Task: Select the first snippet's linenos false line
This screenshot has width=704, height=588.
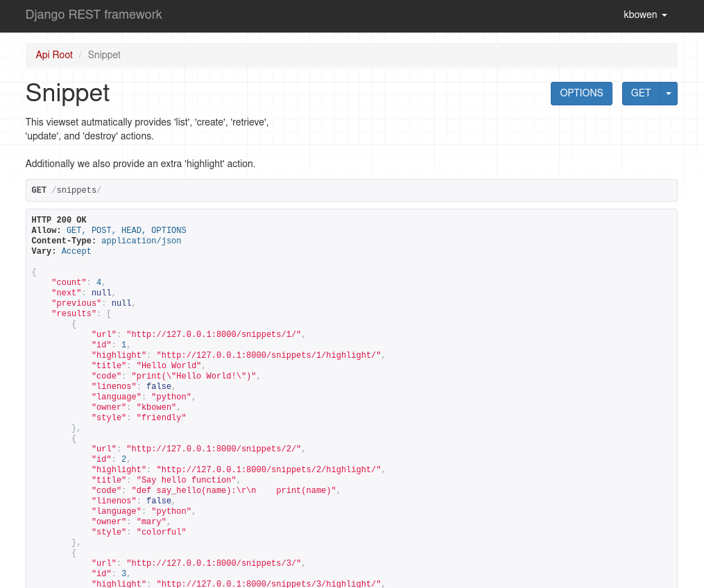Action: coord(133,386)
